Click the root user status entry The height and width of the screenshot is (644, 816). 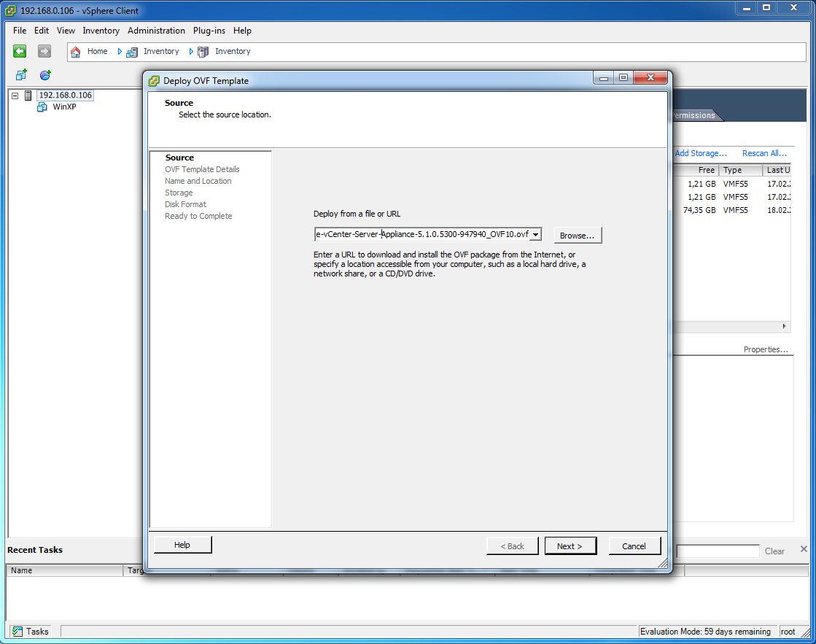click(x=788, y=632)
